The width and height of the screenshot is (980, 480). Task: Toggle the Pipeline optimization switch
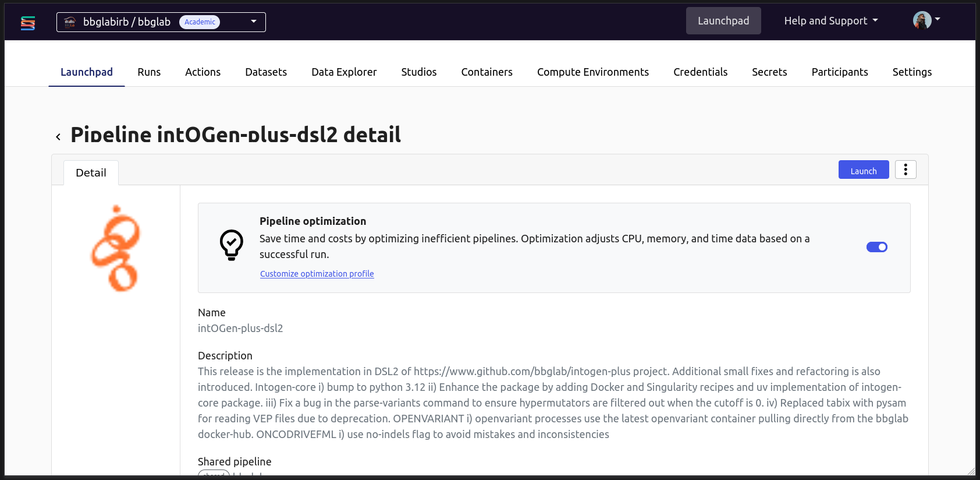click(x=877, y=247)
